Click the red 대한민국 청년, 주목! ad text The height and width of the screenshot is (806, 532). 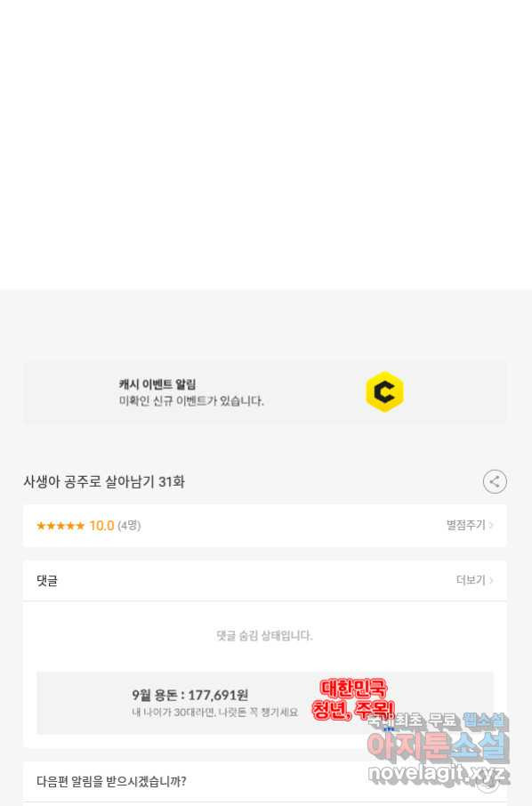pyautogui.click(x=353, y=699)
